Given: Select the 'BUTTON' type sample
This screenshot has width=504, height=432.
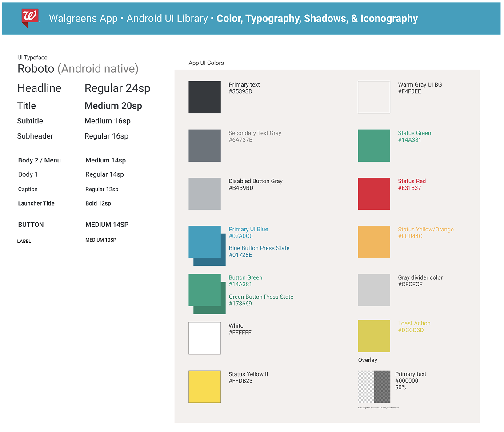Looking at the screenshot, I should click(31, 225).
